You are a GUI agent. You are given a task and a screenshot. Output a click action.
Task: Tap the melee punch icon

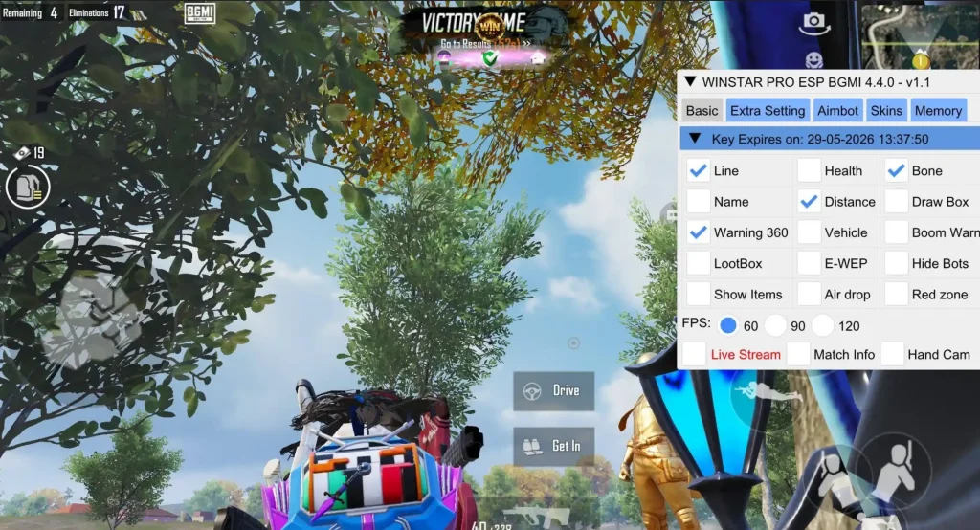tap(92, 320)
